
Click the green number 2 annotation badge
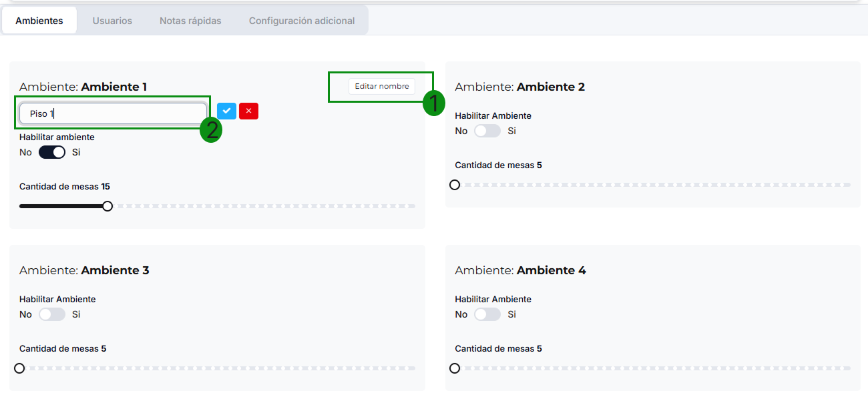click(211, 130)
